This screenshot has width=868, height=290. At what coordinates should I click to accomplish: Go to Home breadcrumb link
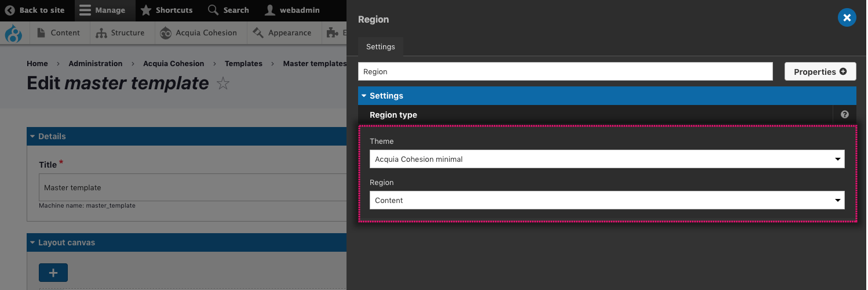pos(37,63)
